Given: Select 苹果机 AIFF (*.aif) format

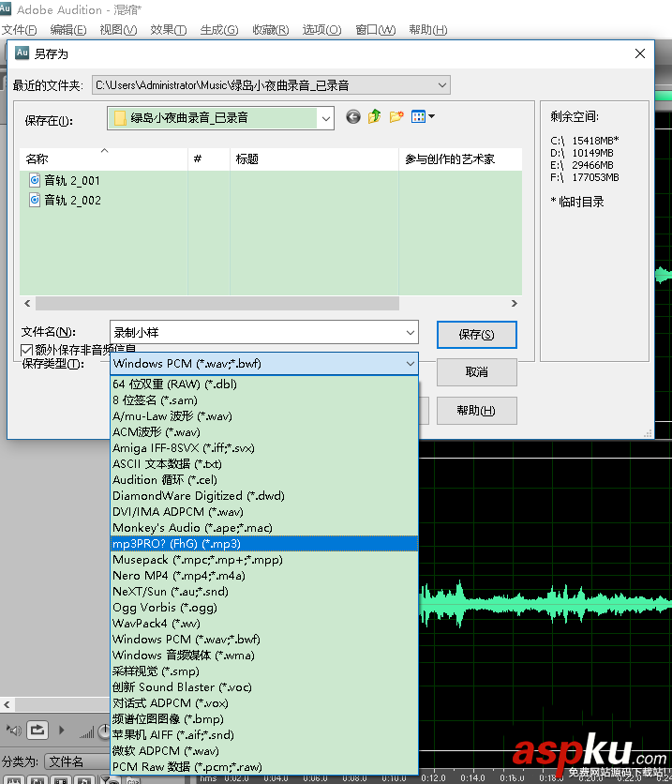Looking at the screenshot, I should coord(263,735).
